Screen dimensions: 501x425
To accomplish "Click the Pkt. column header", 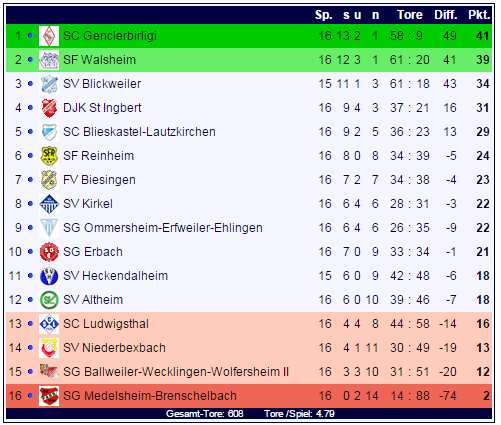I will tap(479, 15).
